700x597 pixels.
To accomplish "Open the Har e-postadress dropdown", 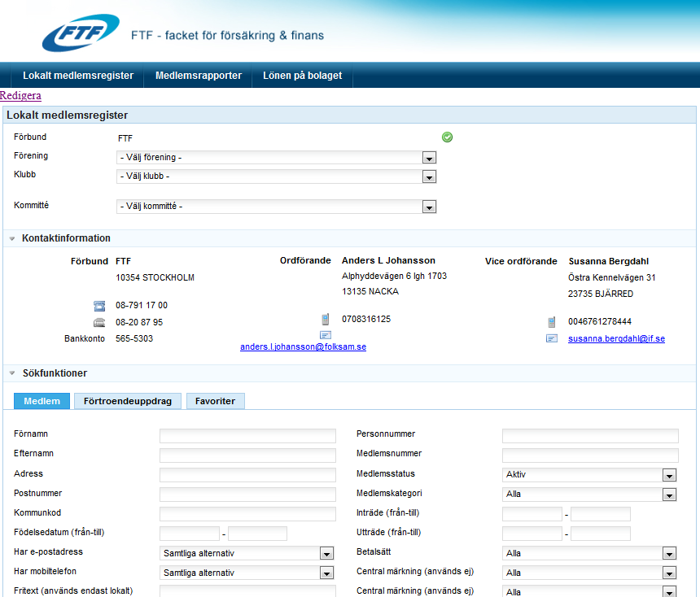I will click(x=247, y=553).
